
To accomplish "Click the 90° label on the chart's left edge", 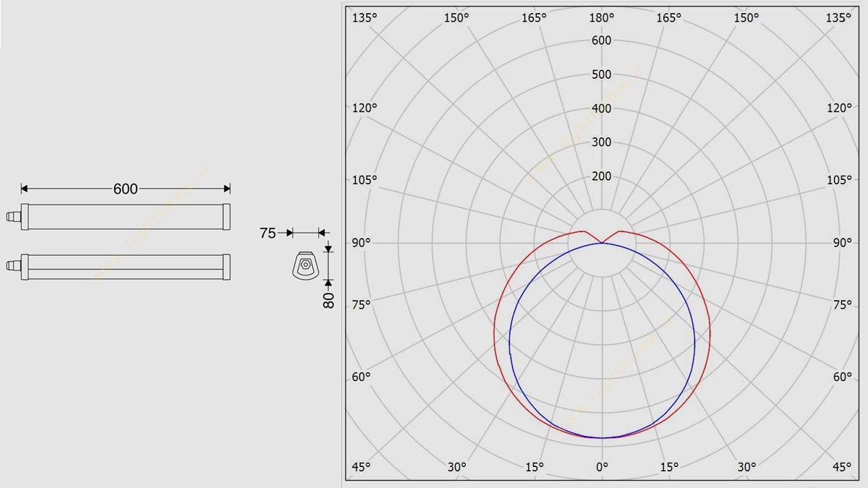I will point(361,242).
